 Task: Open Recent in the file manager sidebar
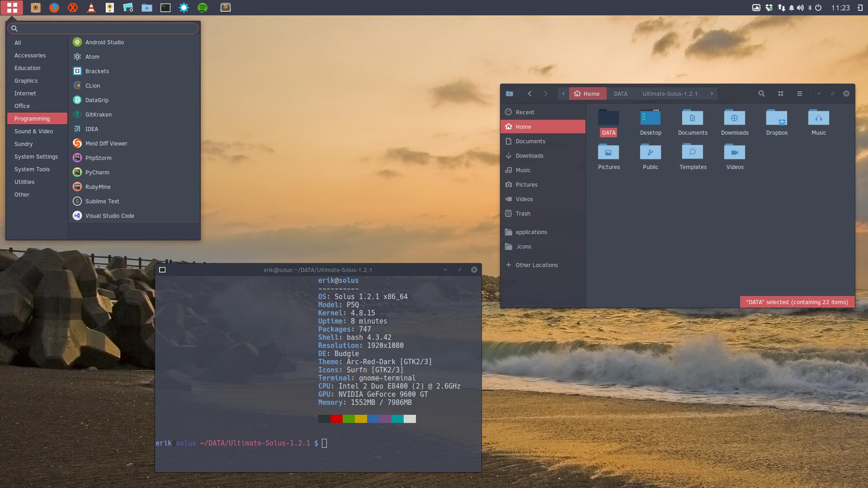tap(543, 112)
